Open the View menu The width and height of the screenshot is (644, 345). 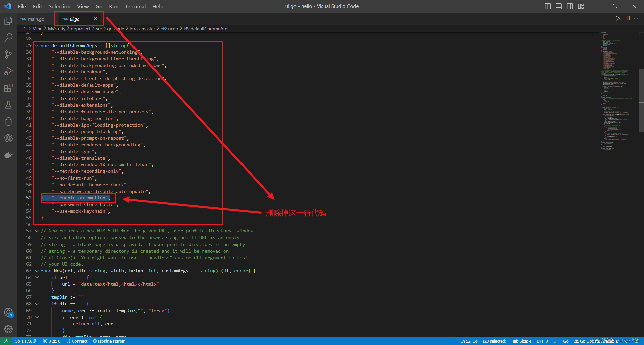(x=83, y=6)
